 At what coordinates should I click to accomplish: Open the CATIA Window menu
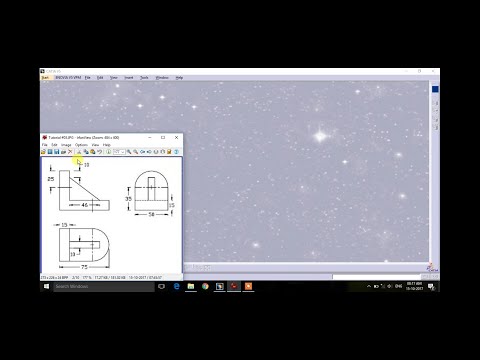coord(162,77)
